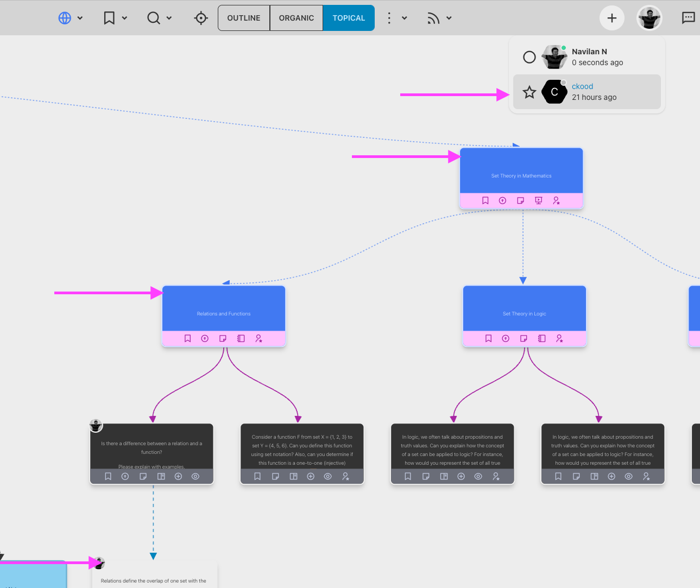Switch to the ORGANIC view tab
The width and height of the screenshot is (700, 588).
pos(297,18)
